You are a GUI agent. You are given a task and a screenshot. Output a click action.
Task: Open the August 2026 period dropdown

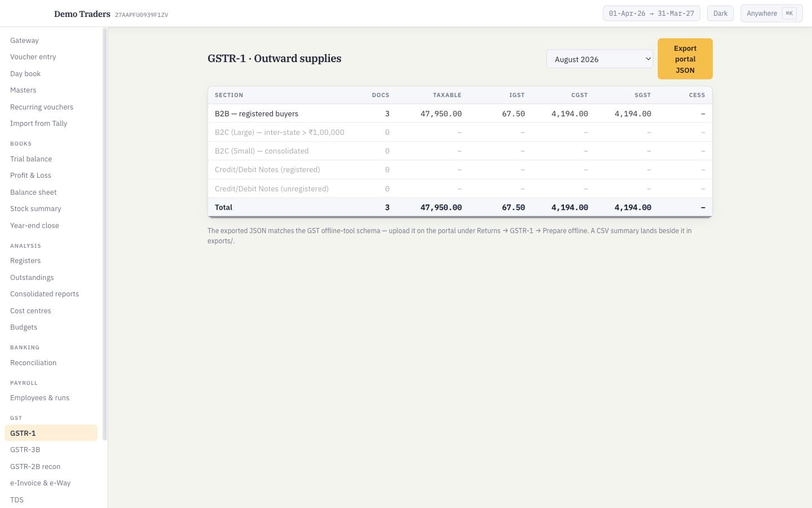(599, 59)
